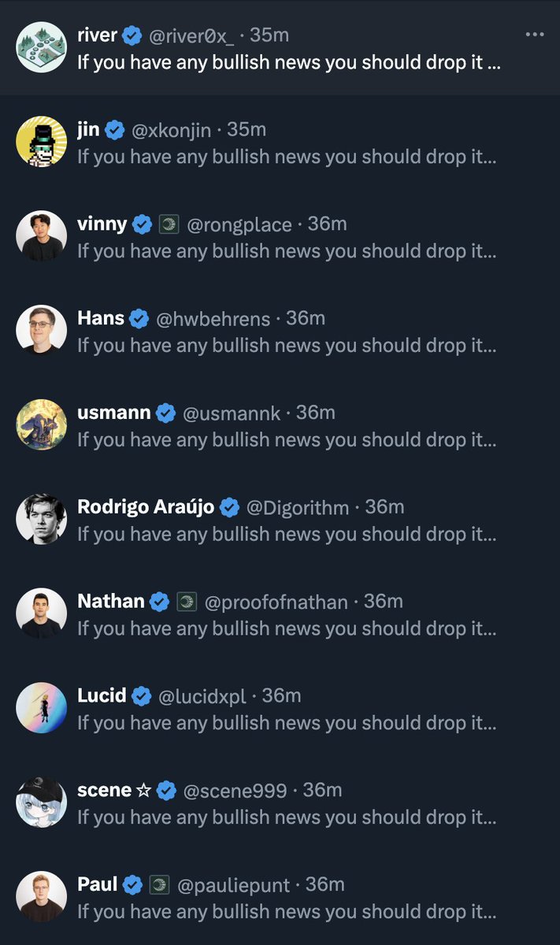Viewport: 560px width, 945px height.
Task: Click the verified badge next to Hans
Action: (139, 319)
